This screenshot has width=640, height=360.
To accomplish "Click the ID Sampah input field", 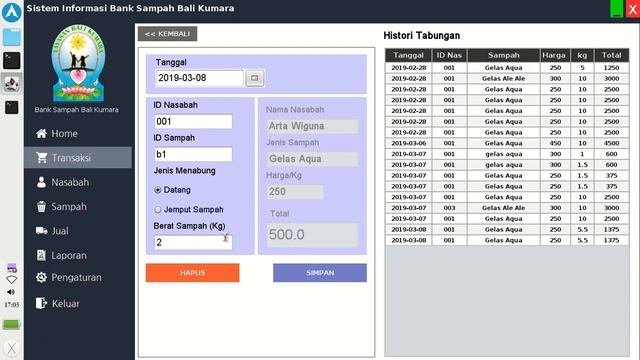I will coord(193,154).
